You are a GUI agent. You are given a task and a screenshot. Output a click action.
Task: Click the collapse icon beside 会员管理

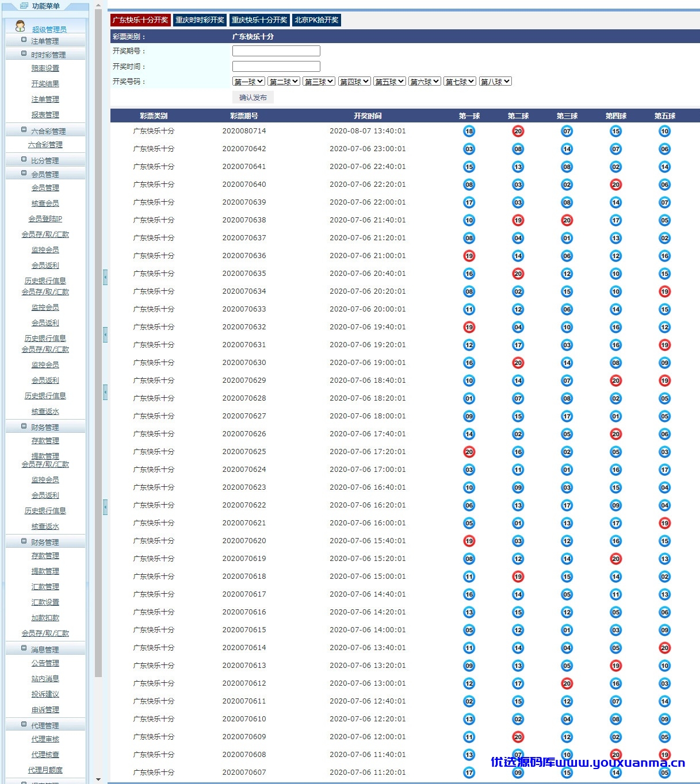[24, 174]
